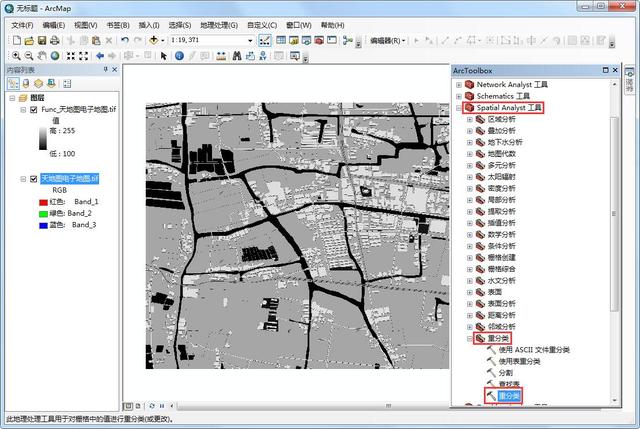Open the 文件(F) menu
This screenshot has height=429, width=640.
[22, 25]
